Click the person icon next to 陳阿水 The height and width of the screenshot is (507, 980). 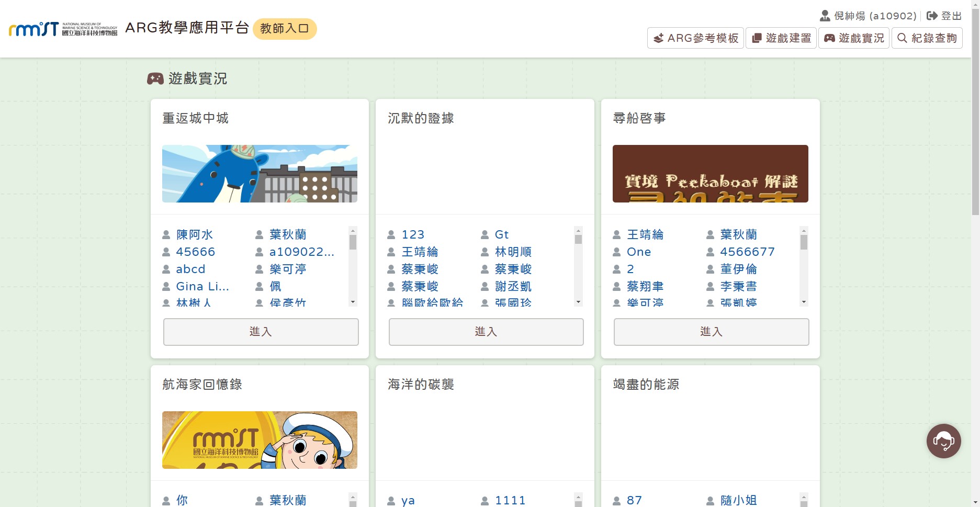(x=166, y=235)
